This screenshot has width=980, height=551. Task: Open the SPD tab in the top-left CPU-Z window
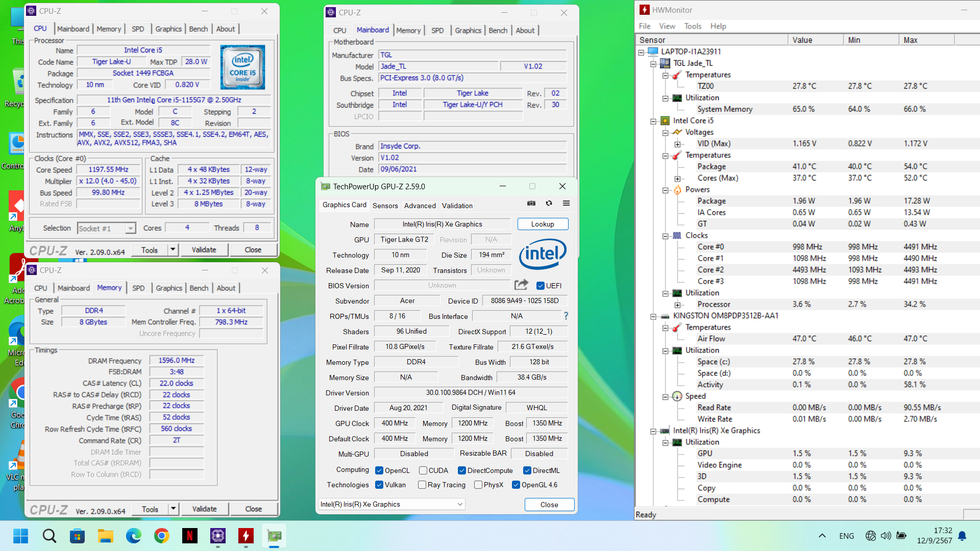point(138,29)
